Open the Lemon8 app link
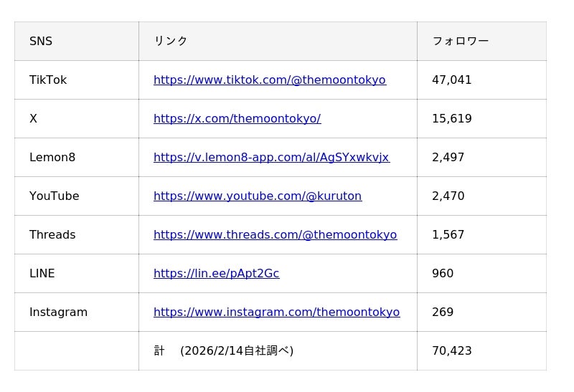The height and width of the screenshot is (392, 574). point(271,158)
